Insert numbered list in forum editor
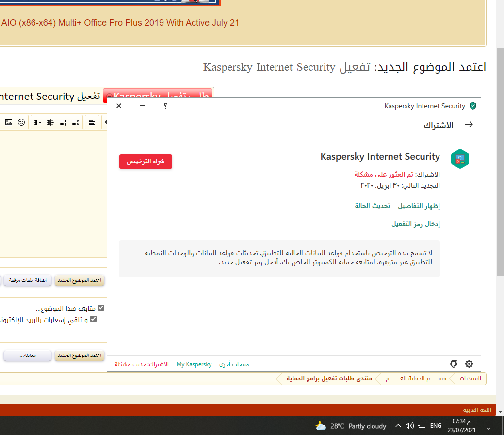Image resolution: width=504 pixels, height=435 pixels. (x=63, y=122)
